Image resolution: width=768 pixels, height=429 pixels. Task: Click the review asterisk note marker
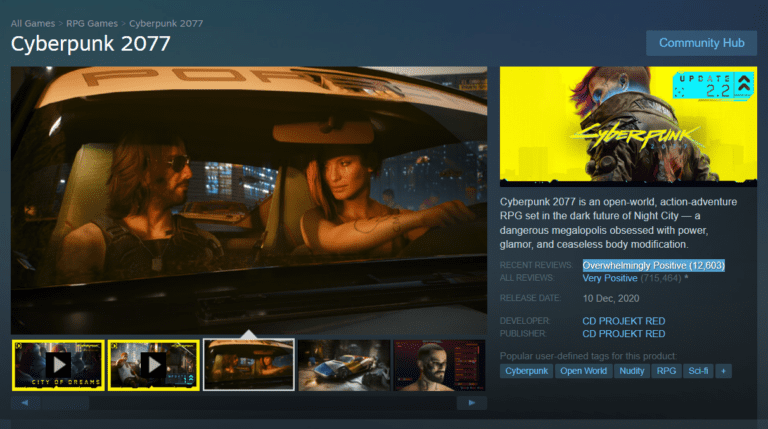[x=687, y=277]
